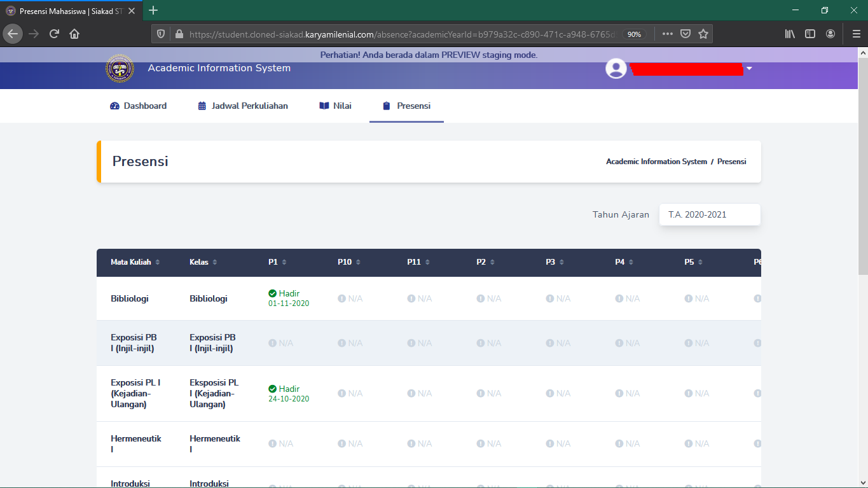Open the Firefox account icon

pos(830,34)
